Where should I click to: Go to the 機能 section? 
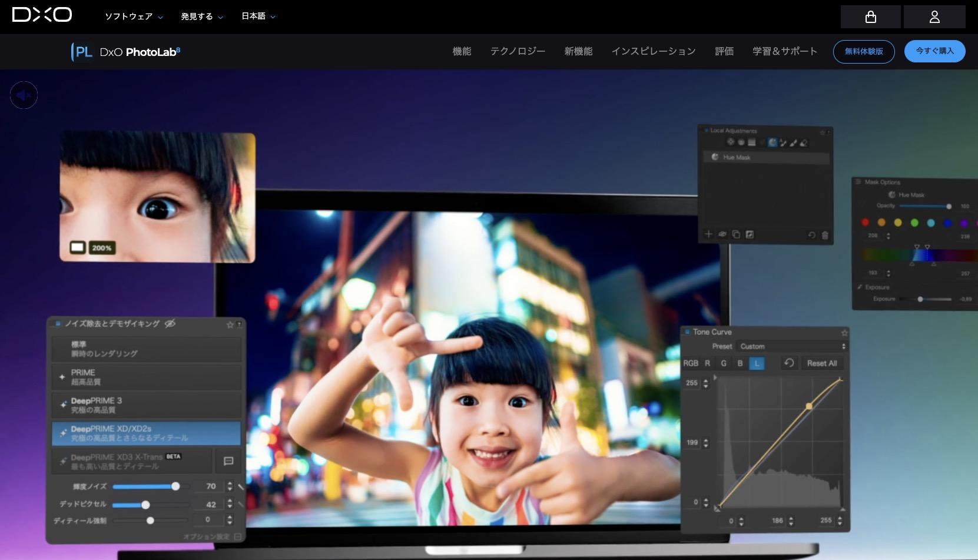[x=462, y=51]
